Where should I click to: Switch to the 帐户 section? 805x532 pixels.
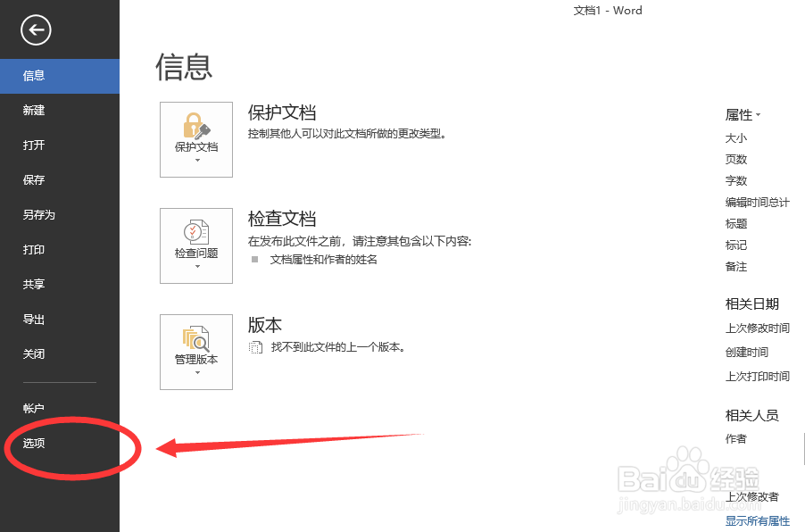(x=35, y=406)
